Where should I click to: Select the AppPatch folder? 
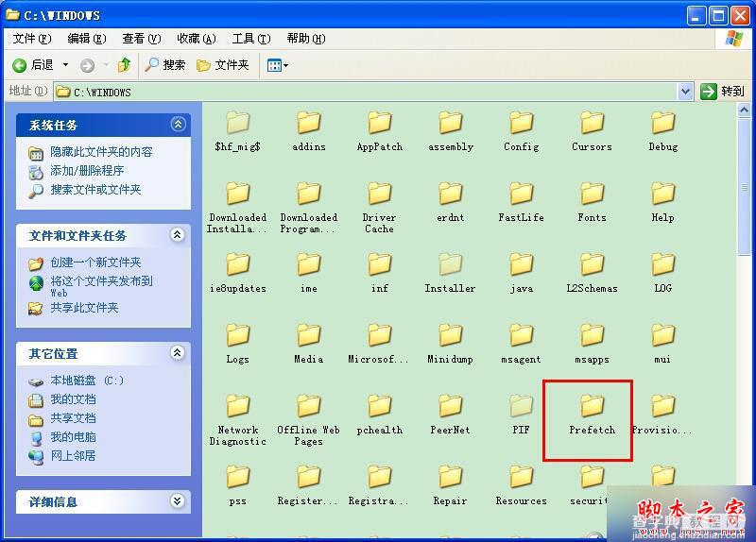click(380, 131)
